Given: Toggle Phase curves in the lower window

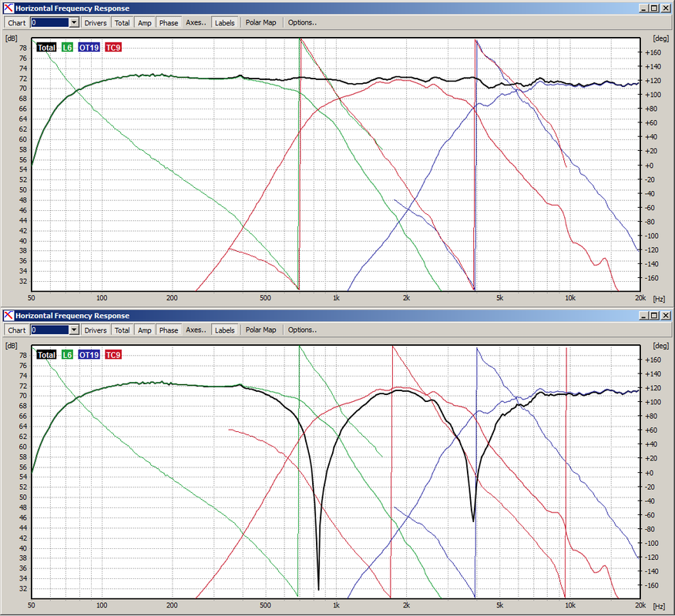Looking at the screenshot, I should 168,330.
